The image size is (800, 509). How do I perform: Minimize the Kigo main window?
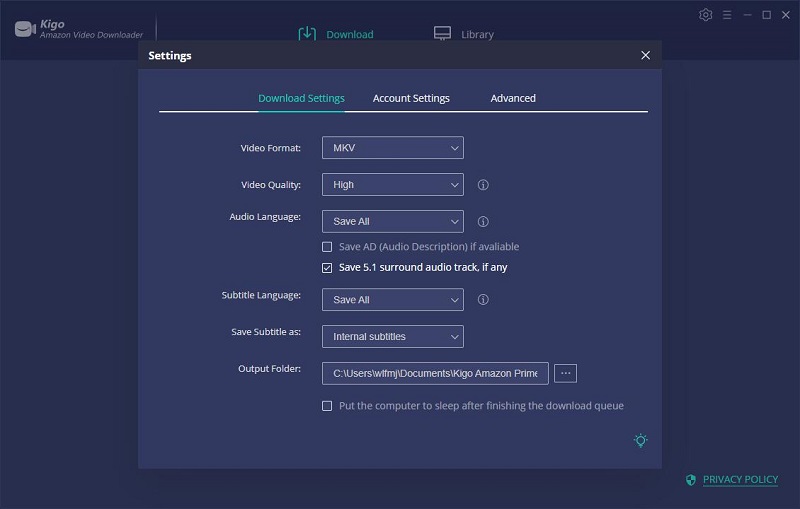[747, 15]
